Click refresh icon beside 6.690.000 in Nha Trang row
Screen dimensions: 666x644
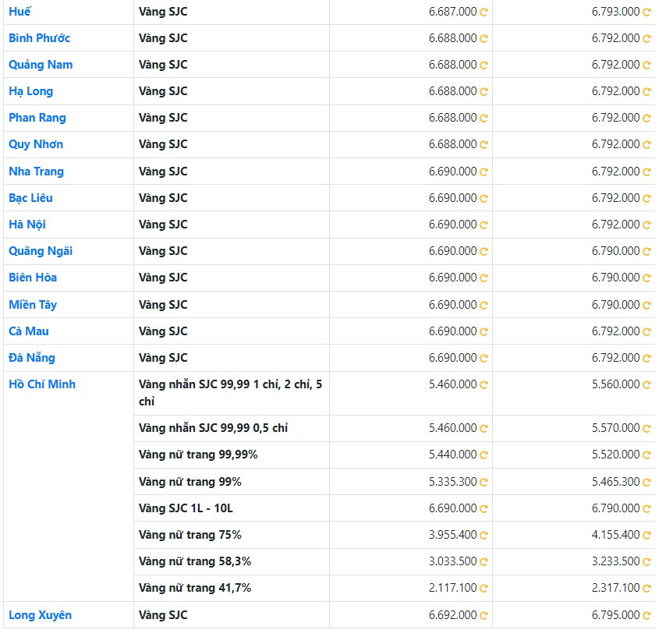pyautogui.click(x=484, y=172)
